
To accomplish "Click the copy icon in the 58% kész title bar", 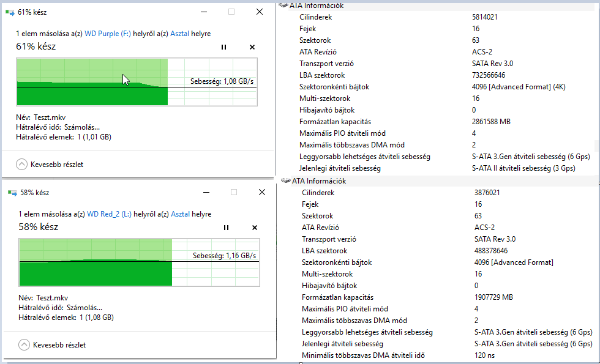I will tap(13, 193).
